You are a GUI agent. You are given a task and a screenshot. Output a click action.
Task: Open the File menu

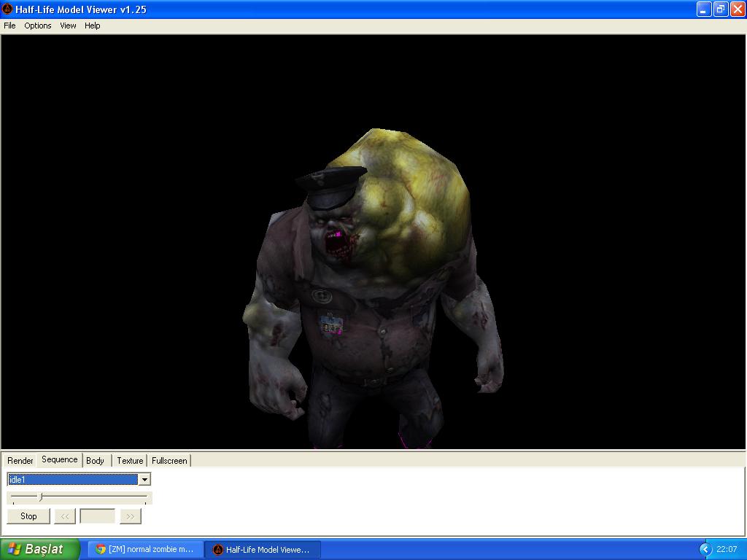pyautogui.click(x=9, y=26)
